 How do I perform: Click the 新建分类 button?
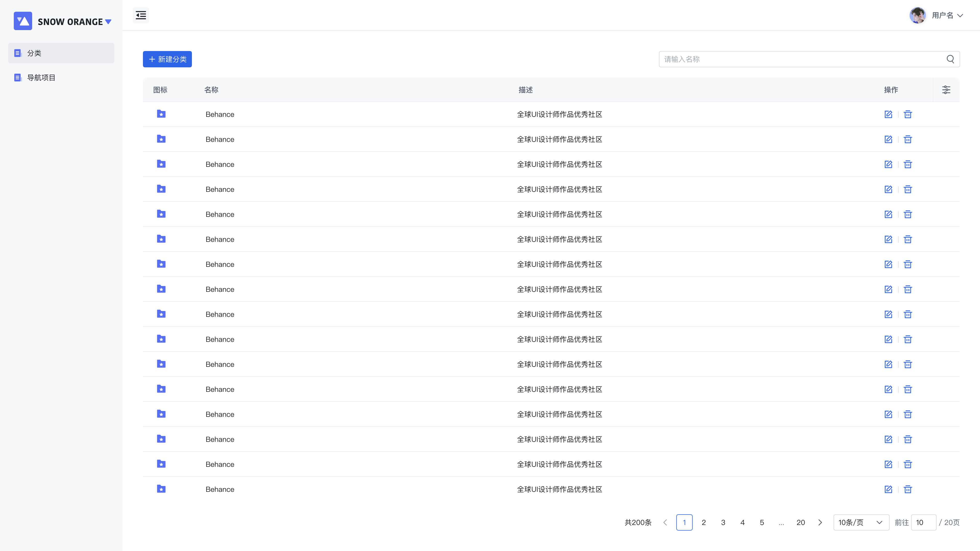click(167, 59)
